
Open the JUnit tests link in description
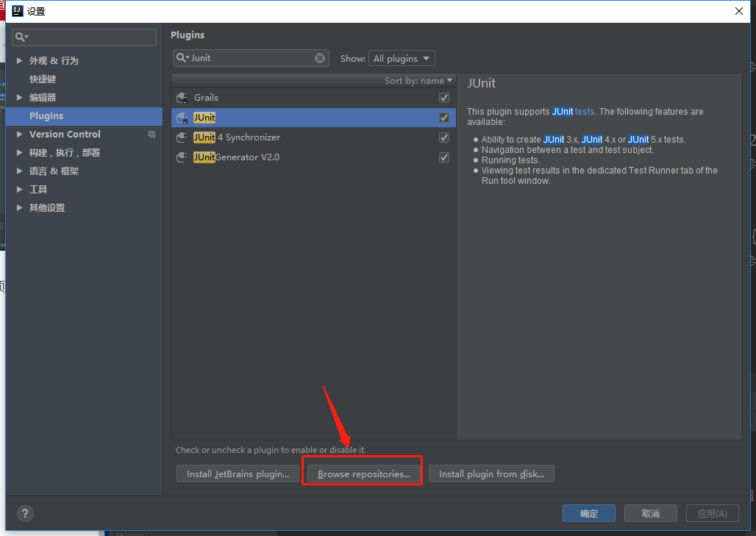click(x=574, y=111)
